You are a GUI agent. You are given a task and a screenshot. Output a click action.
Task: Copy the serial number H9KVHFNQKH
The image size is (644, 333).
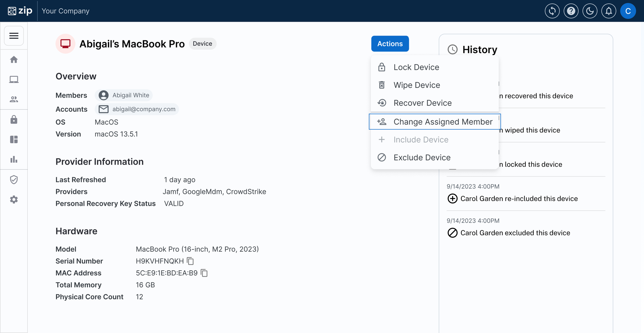tap(190, 261)
